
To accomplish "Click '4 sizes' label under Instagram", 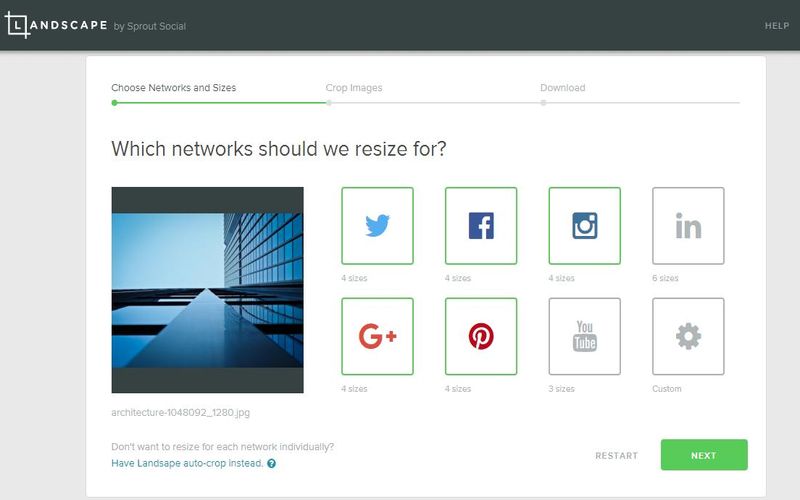I will point(561,278).
